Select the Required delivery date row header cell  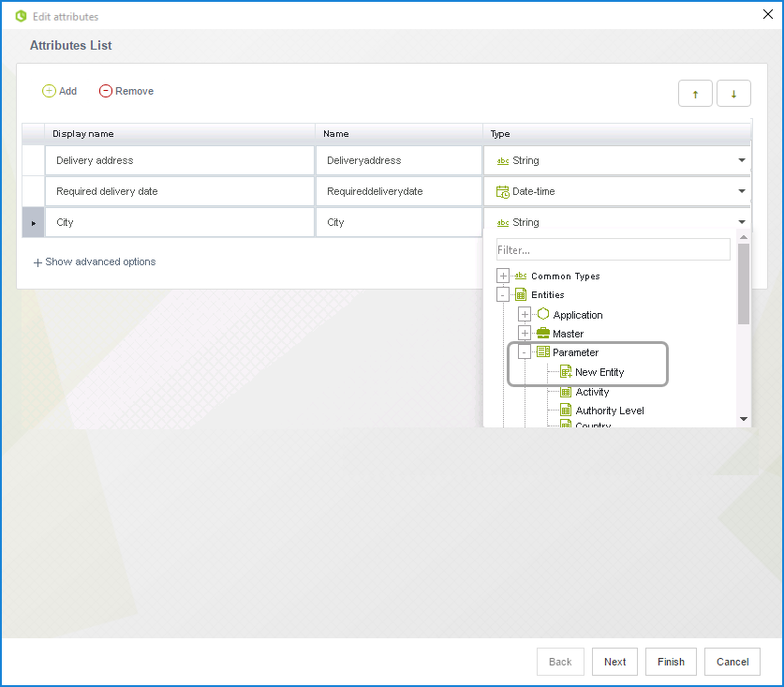click(34, 191)
